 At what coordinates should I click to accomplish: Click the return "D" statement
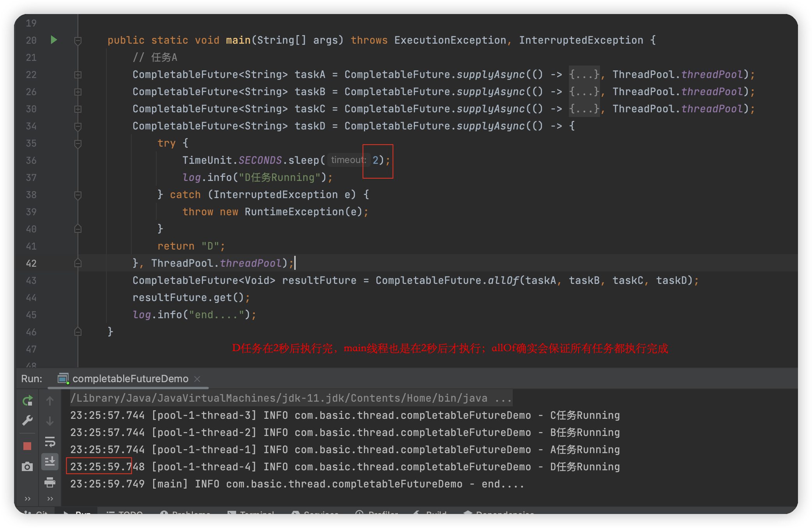[x=191, y=246]
